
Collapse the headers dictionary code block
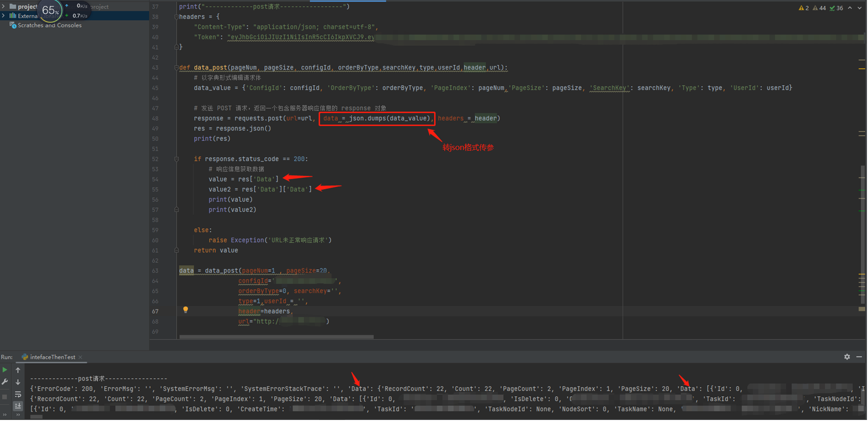click(176, 17)
